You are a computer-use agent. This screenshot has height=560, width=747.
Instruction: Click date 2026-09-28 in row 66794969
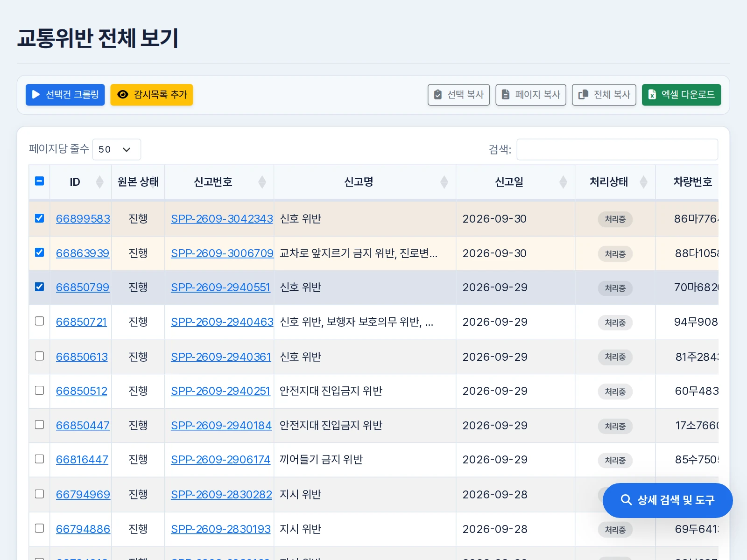tap(495, 495)
